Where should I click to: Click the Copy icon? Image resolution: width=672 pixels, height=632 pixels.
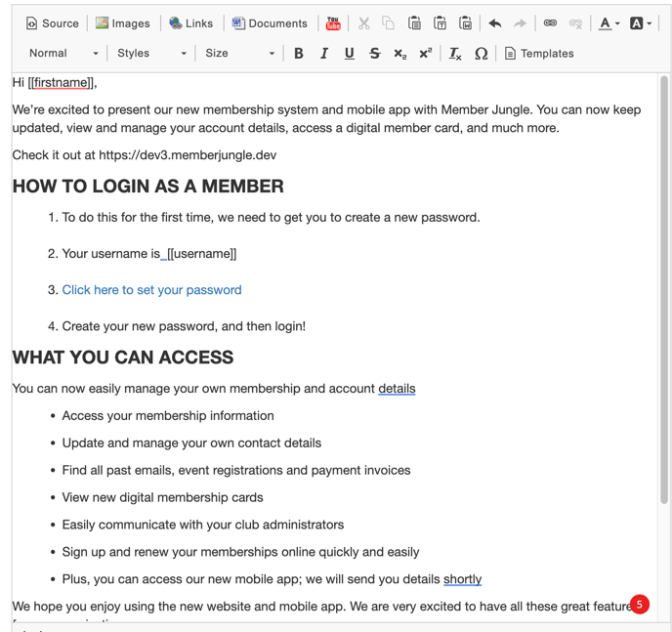[x=389, y=23]
